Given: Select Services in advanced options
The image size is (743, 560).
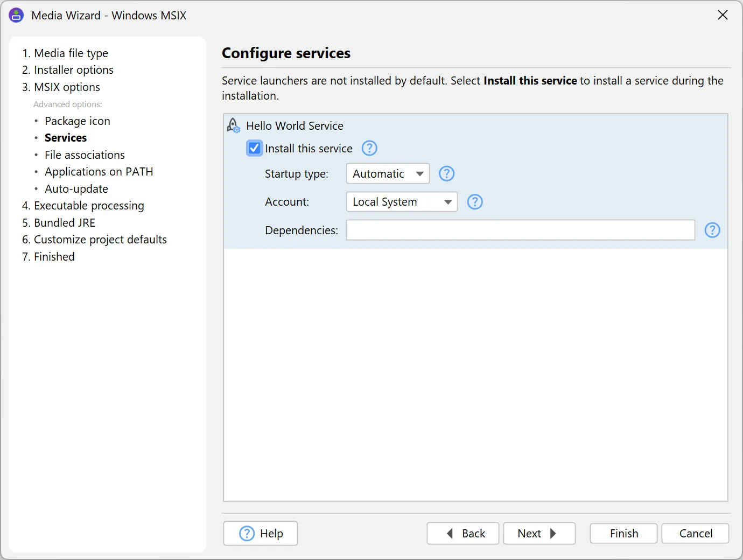Looking at the screenshot, I should tap(66, 138).
